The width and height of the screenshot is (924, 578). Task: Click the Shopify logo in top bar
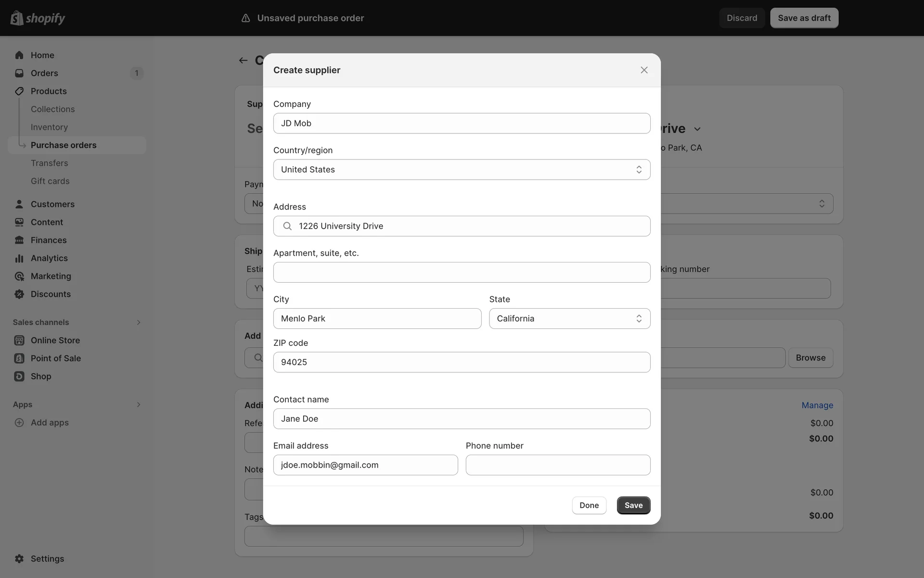(x=38, y=18)
